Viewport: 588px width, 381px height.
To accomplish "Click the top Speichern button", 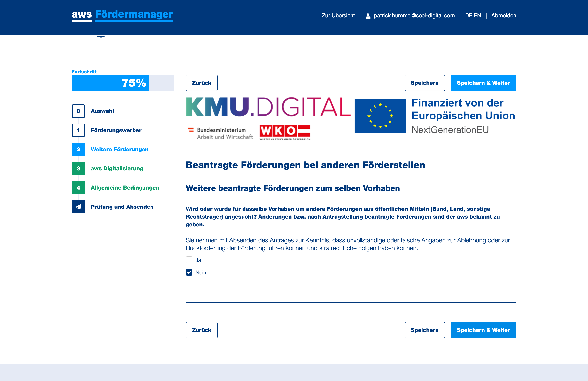I will point(425,83).
